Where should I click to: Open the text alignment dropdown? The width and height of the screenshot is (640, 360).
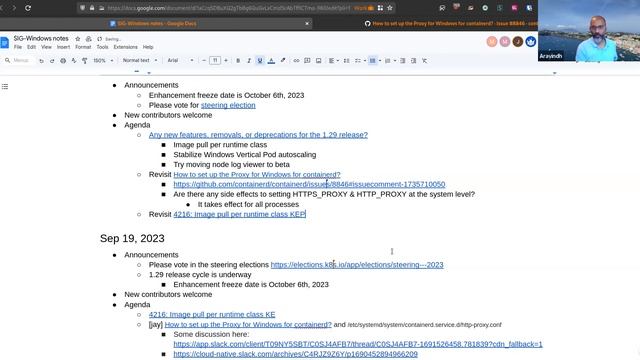(333, 60)
